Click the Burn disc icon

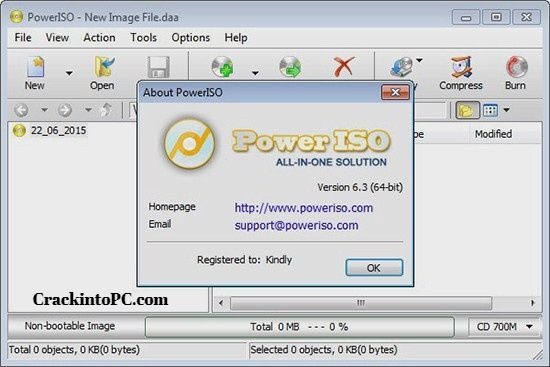(x=516, y=67)
